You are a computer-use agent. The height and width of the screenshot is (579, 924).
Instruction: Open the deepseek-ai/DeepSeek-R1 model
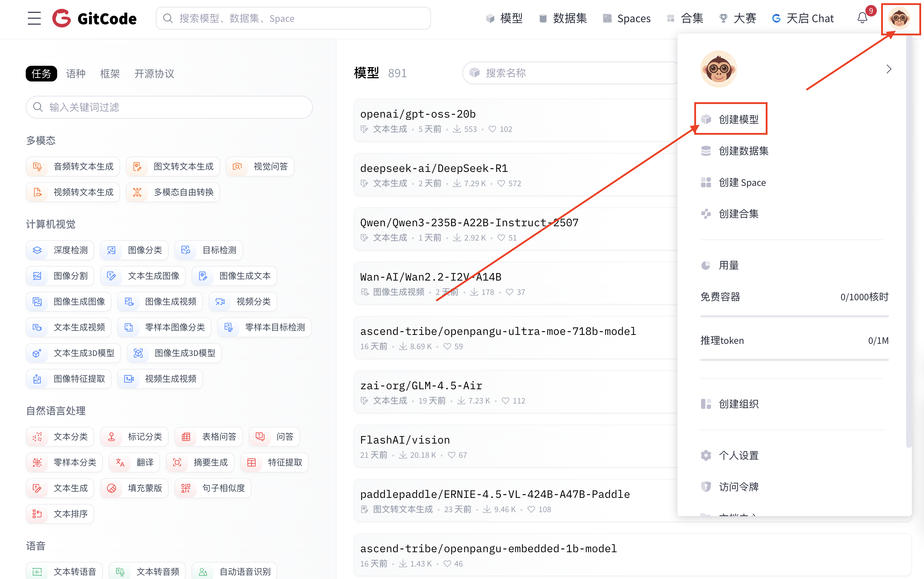point(434,168)
